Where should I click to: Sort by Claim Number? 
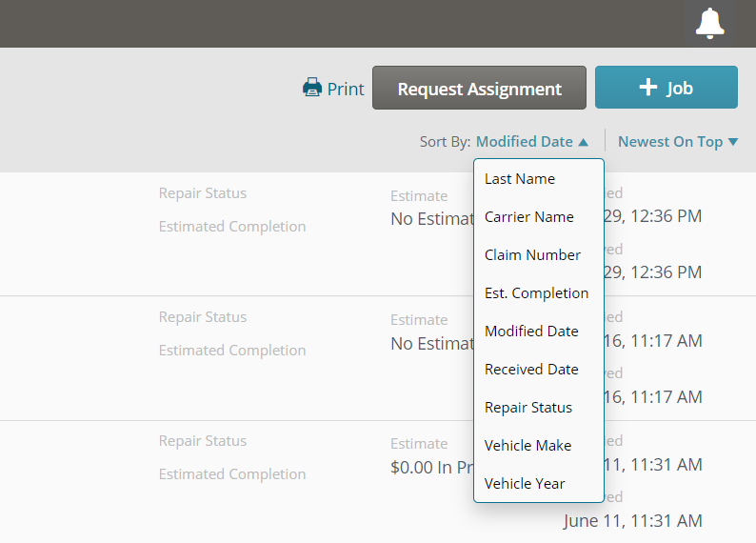[x=539, y=255]
